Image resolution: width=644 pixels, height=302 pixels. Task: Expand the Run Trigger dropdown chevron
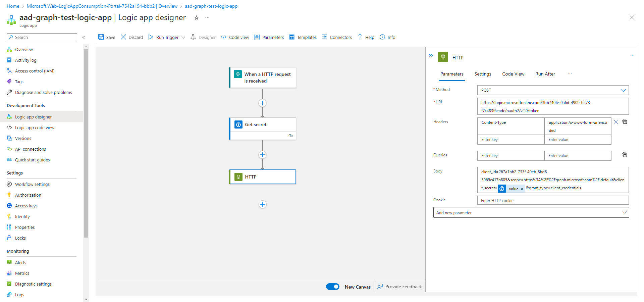pyautogui.click(x=183, y=37)
